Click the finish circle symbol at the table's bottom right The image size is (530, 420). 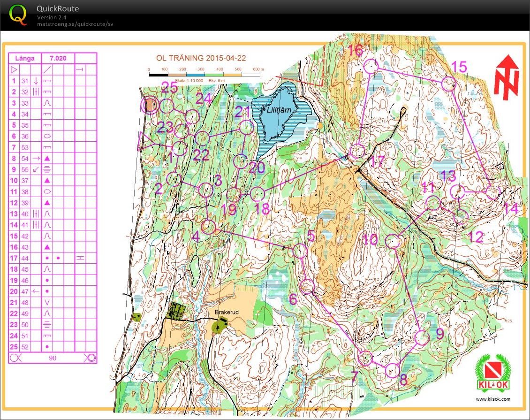pyautogui.click(x=90, y=358)
